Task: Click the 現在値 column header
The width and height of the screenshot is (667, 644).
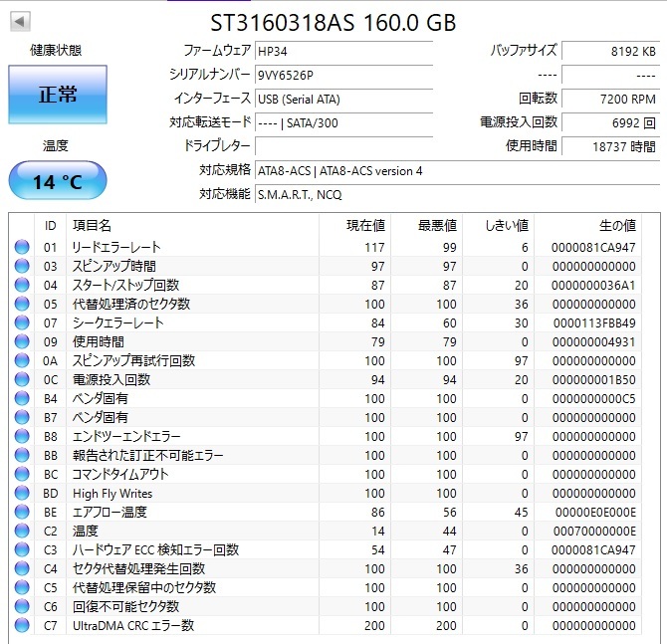Action: [x=354, y=225]
